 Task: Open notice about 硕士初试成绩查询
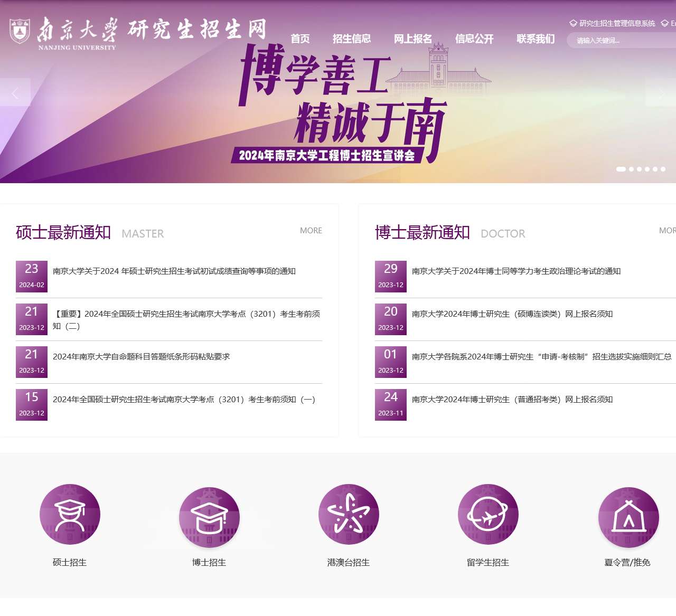coord(174,271)
